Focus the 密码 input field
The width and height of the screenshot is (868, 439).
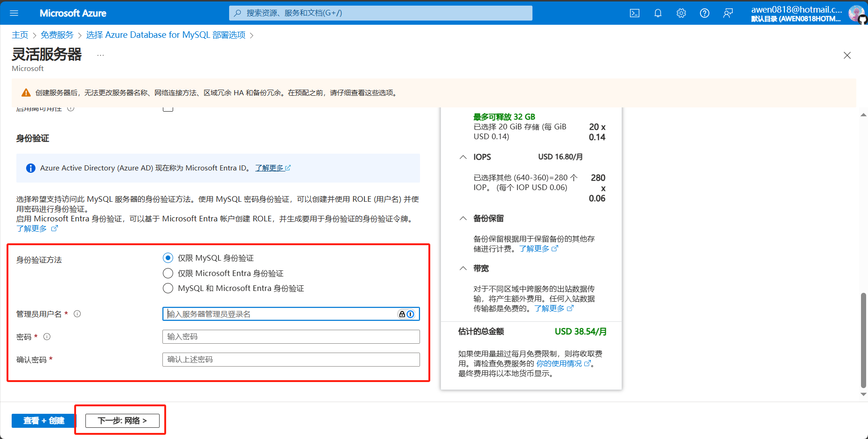point(291,337)
